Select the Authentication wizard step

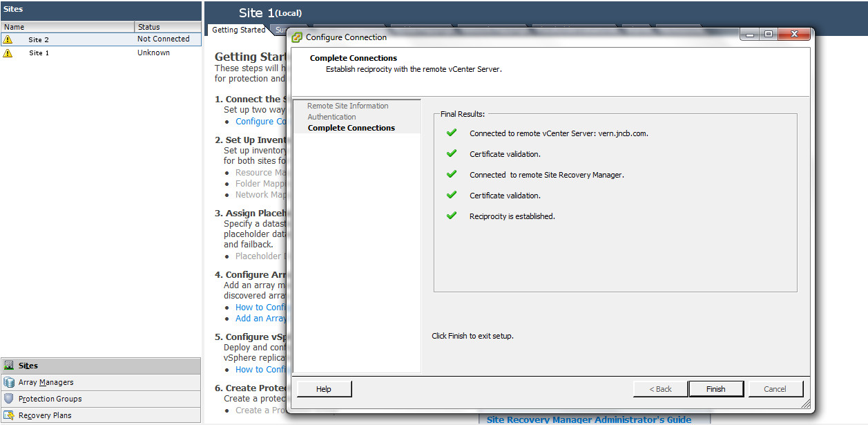point(332,117)
